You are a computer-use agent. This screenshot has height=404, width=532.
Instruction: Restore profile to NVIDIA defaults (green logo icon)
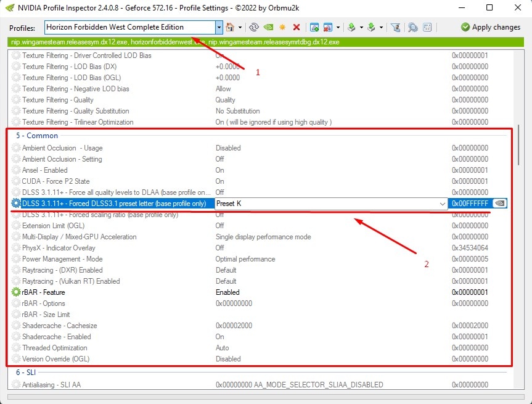tap(268, 27)
